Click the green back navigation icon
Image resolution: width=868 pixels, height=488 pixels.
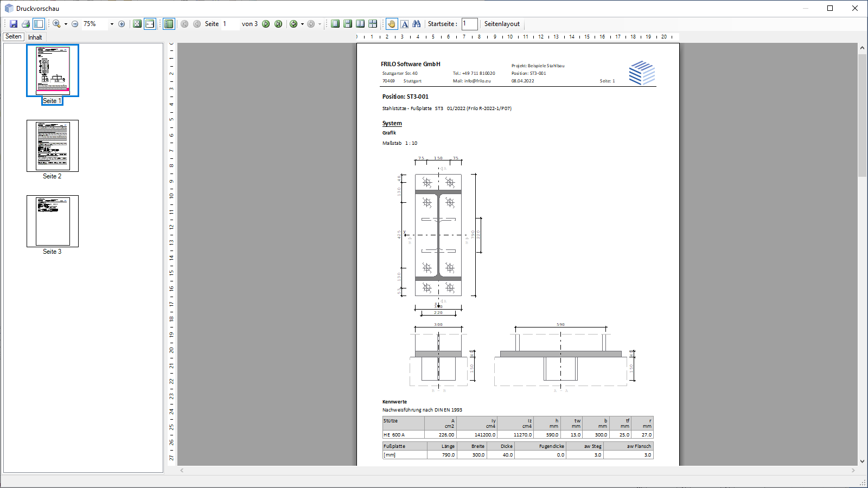point(293,24)
